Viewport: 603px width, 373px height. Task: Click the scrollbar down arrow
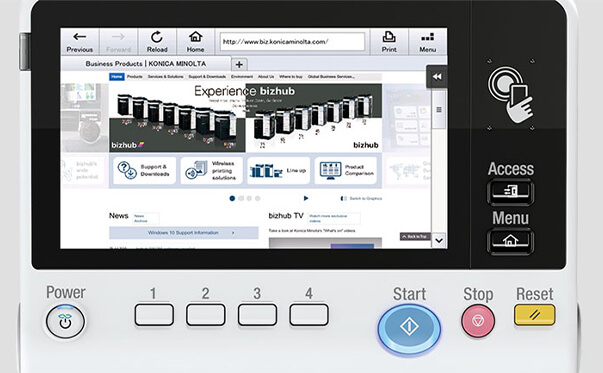[x=439, y=241]
